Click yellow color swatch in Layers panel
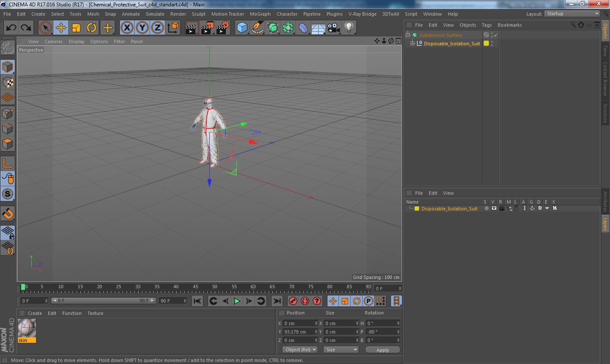 [417, 209]
